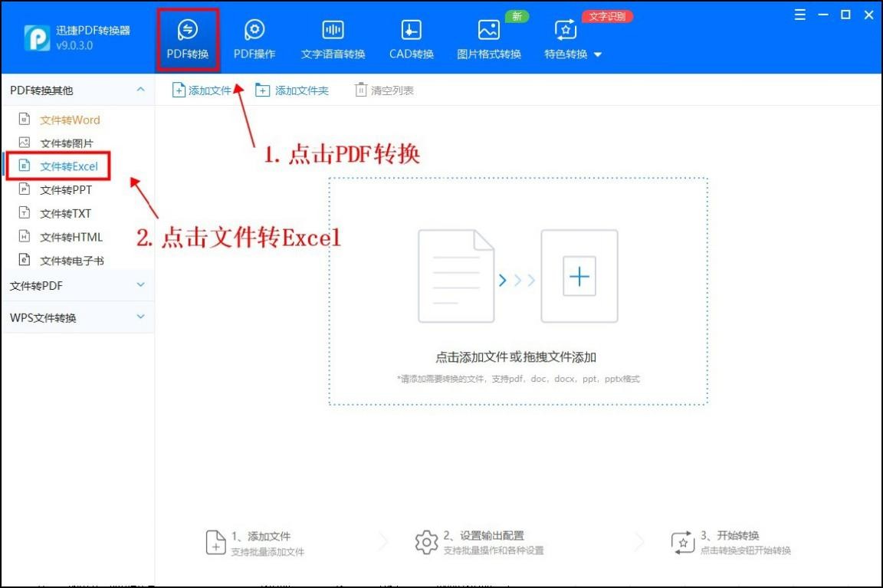Expand the 特色转换 dropdown arrow
Screen dimensions: 883x588
pos(598,54)
